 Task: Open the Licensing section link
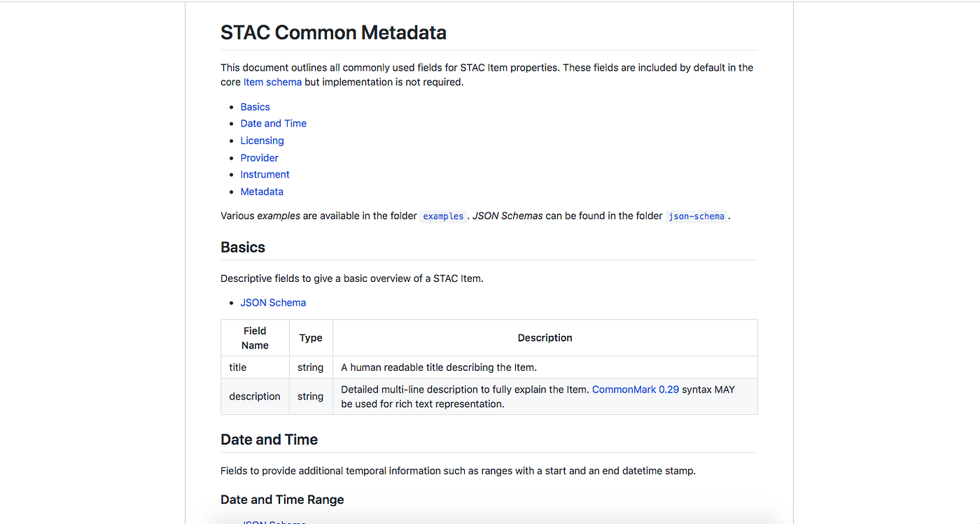click(x=262, y=141)
